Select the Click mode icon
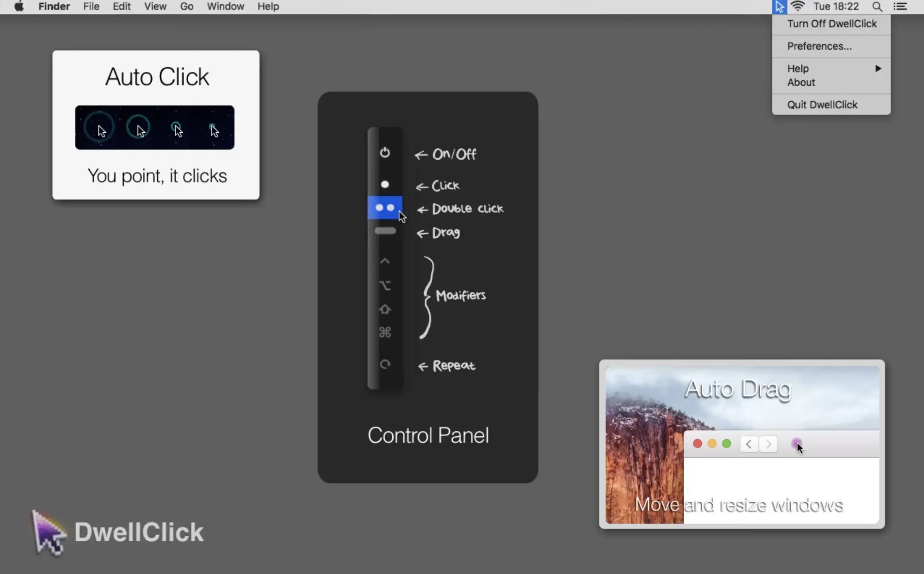 tap(385, 184)
